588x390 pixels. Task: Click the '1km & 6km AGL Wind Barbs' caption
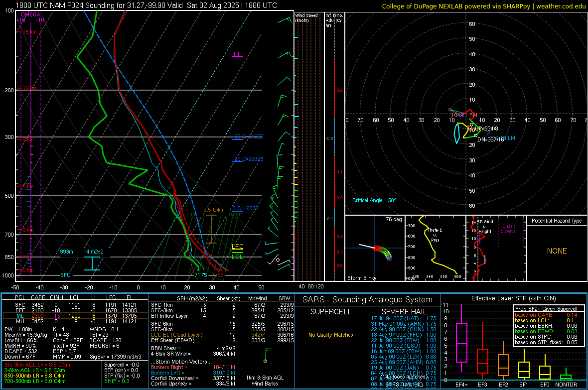point(265,381)
